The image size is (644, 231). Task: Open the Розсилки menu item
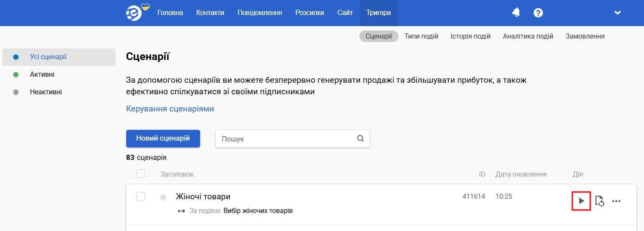click(310, 13)
